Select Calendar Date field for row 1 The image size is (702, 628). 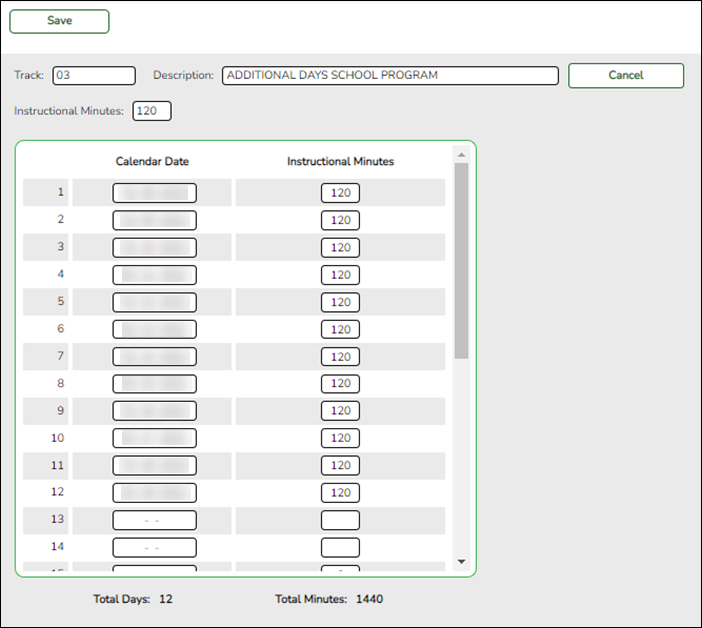click(154, 193)
